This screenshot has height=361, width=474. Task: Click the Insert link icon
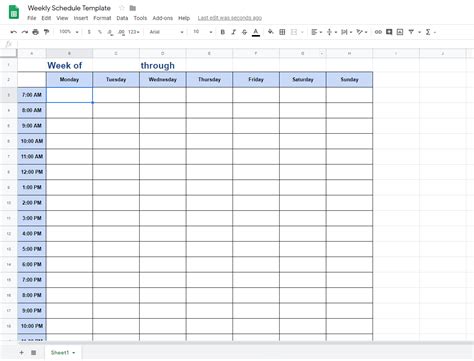tap(378, 32)
